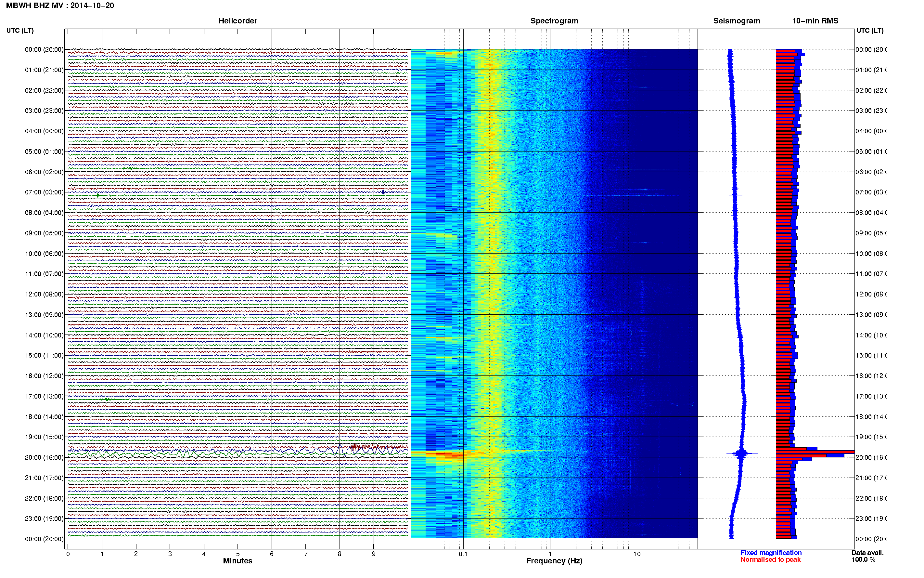Click the Seismogram panel heading
This screenshot has height=578, width=924.
click(737, 21)
